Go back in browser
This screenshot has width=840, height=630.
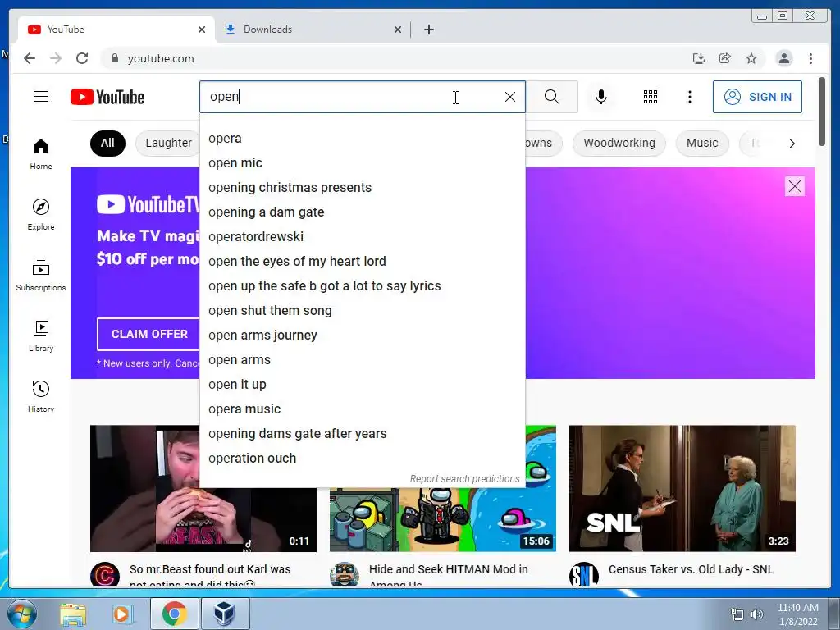coord(30,58)
